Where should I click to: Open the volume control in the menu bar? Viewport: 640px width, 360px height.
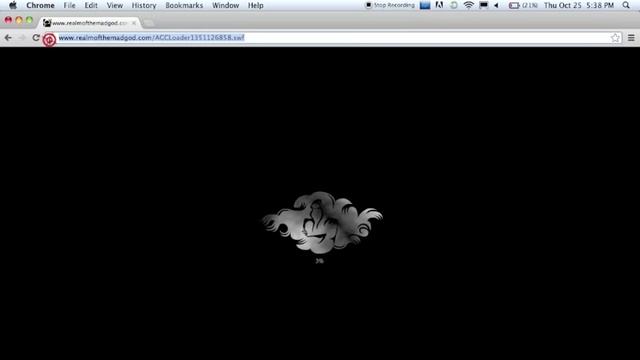pos(496,5)
